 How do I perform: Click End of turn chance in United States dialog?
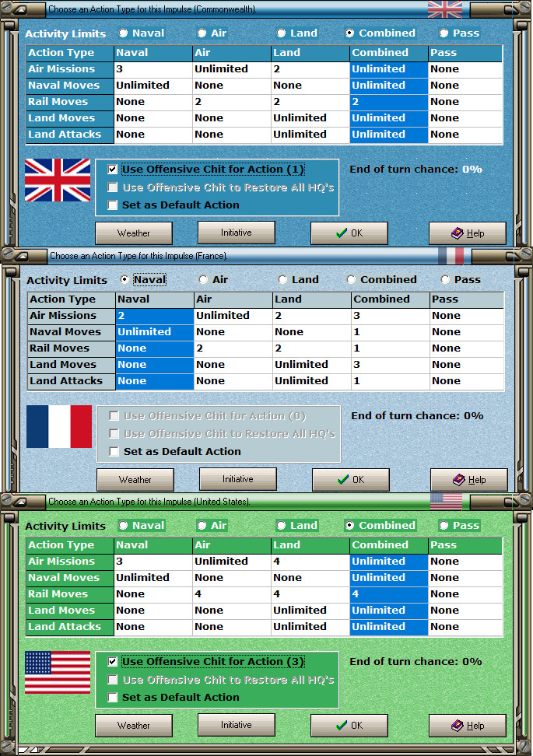click(x=416, y=661)
